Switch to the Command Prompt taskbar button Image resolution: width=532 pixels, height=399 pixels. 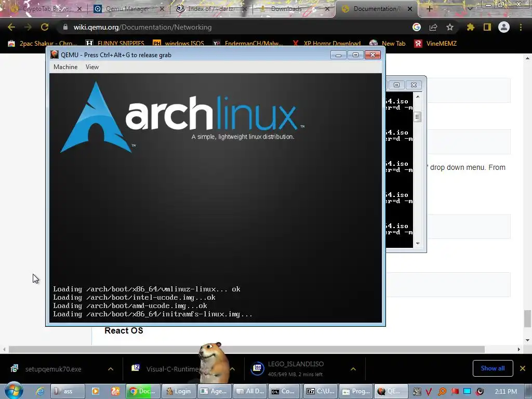(x=284, y=391)
